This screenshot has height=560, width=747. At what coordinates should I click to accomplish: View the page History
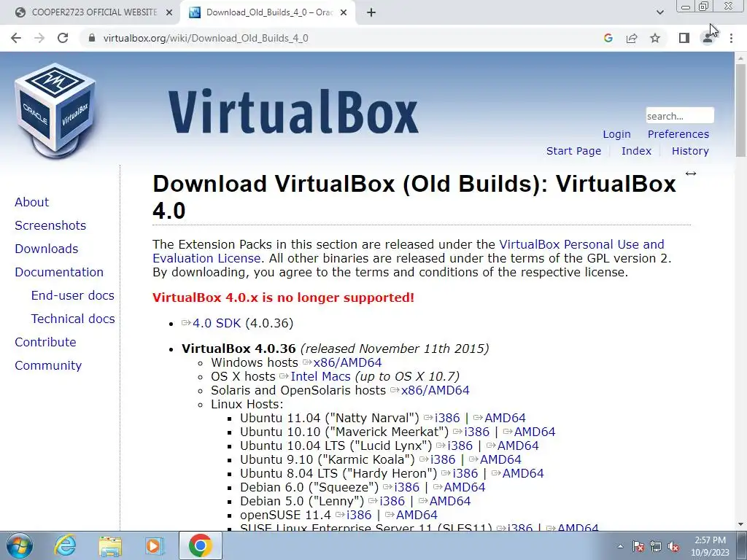point(690,151)
